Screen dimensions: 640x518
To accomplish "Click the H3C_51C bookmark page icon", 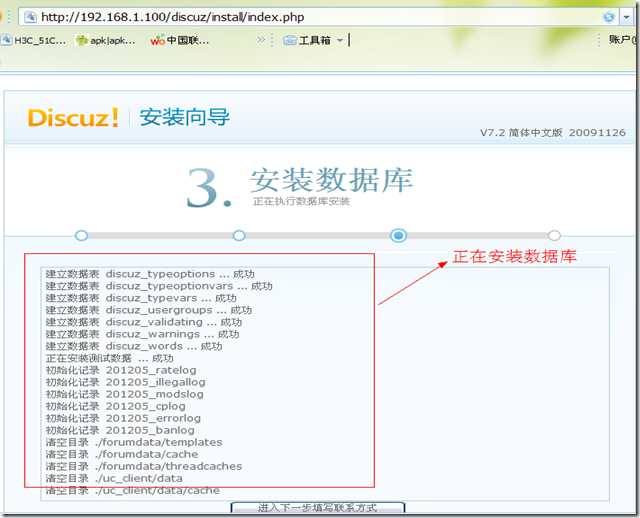I will pyautogui.click(x=7, y=40).
